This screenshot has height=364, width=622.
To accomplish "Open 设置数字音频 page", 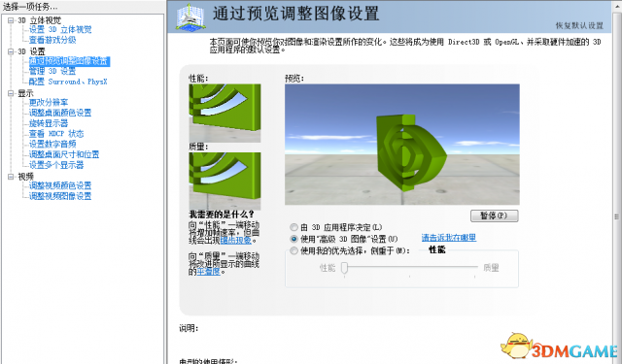I will pyautogui.click(x=52, y=144).
